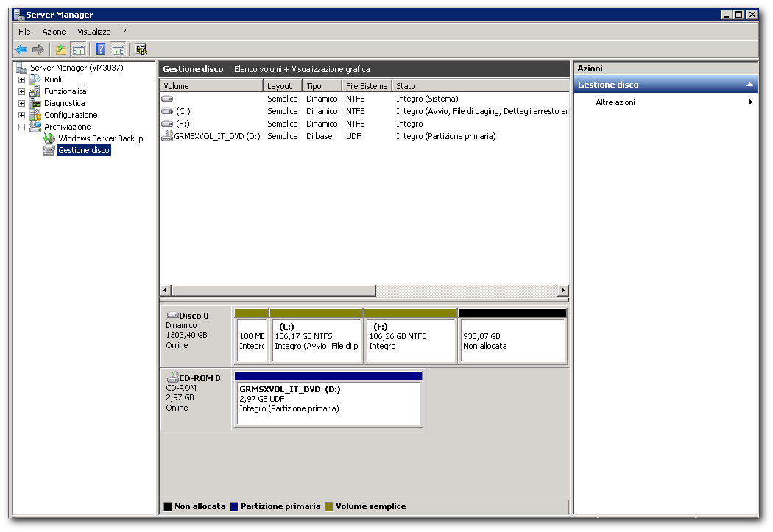The height and width of the screenshot is (532, 773).
Task: Click the olive Volume semplice legend swatch
Action: [329, 506]
